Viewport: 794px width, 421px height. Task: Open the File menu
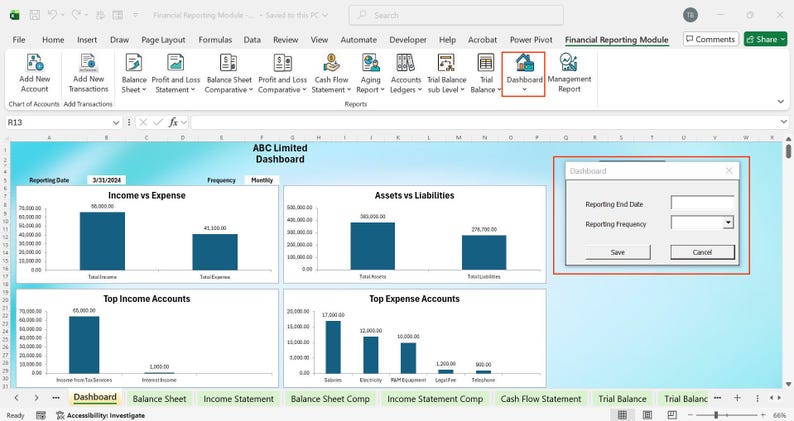(19, 40)
